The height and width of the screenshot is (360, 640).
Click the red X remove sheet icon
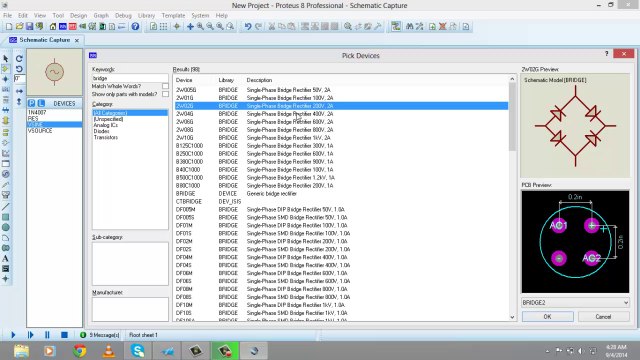click(442, 27)
